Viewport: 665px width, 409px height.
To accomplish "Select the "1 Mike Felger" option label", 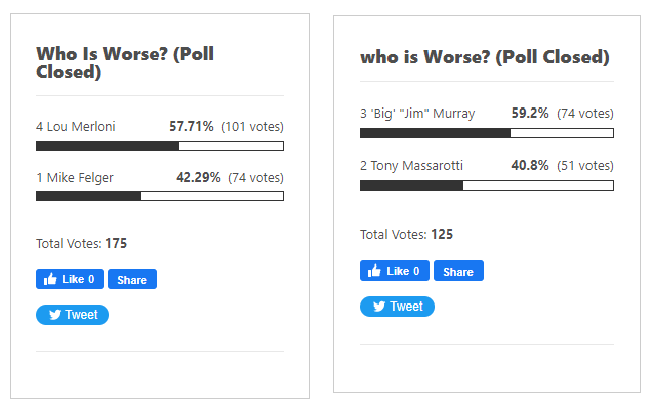I will tap(75, 178).
